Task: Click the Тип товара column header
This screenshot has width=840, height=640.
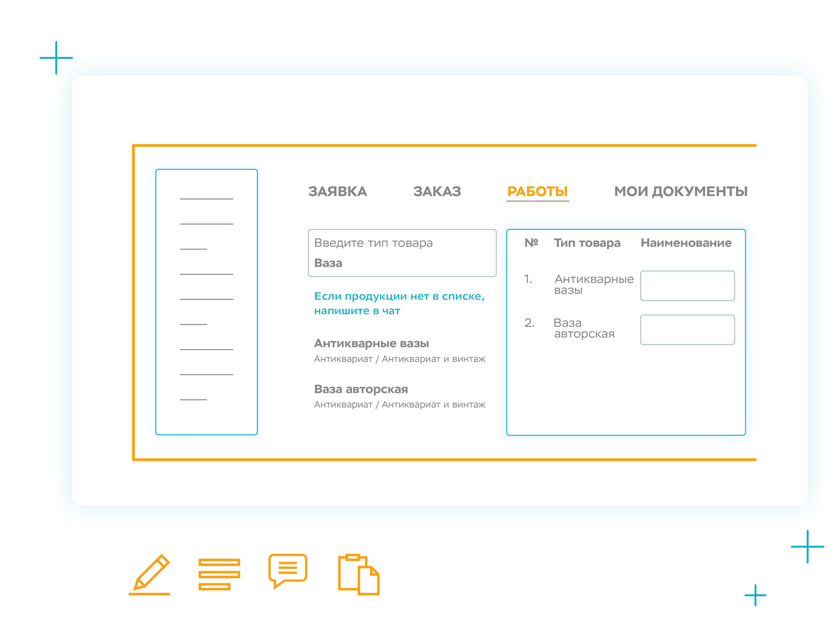Action: (587, 243)
